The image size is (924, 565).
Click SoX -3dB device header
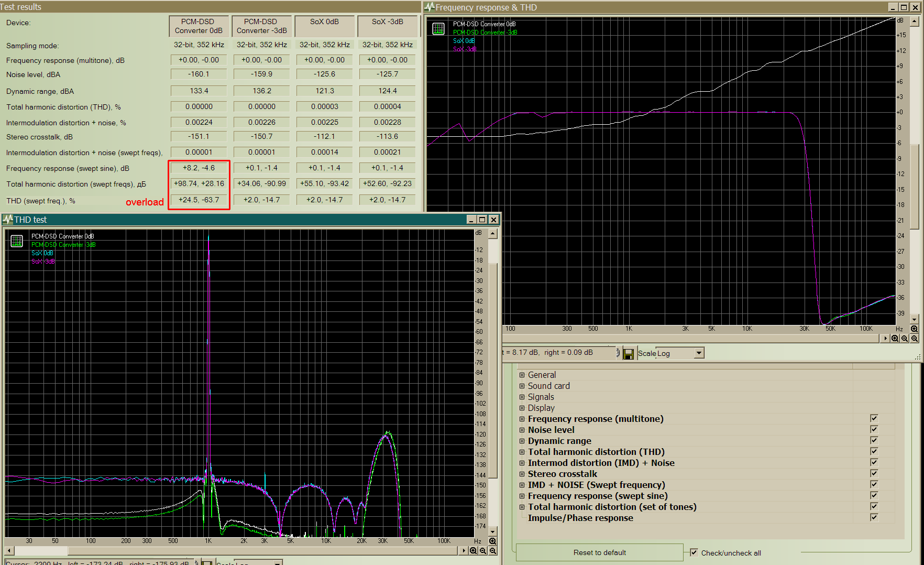point(387,26)
